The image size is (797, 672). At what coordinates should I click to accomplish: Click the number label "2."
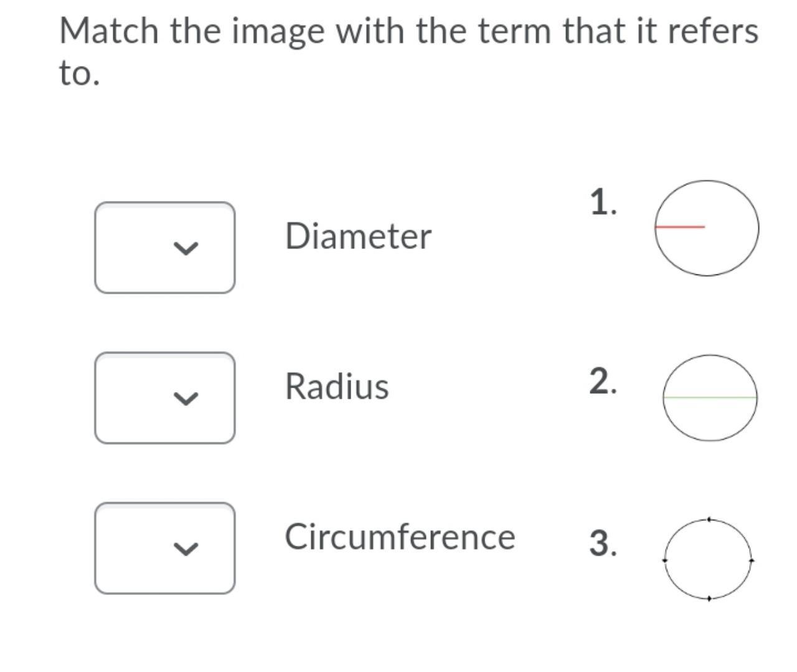603,381
